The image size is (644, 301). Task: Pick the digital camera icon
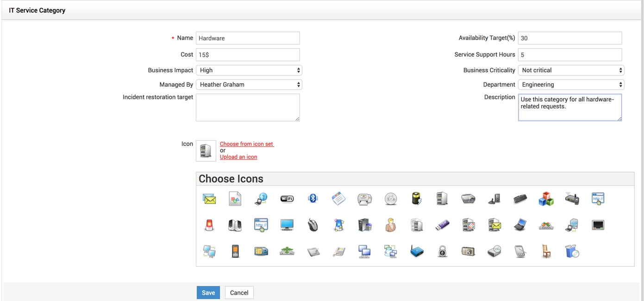point(469,251)
